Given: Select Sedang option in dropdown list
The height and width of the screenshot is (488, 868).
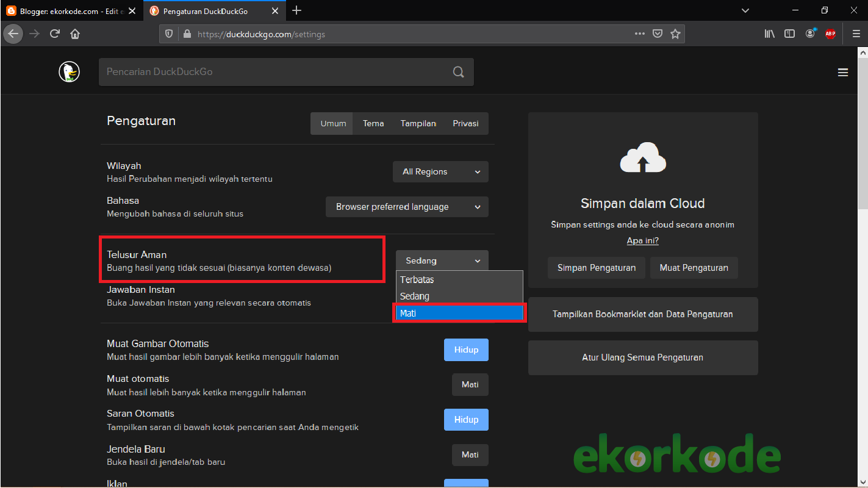Looking at the screenshot, I should point(459,296).
